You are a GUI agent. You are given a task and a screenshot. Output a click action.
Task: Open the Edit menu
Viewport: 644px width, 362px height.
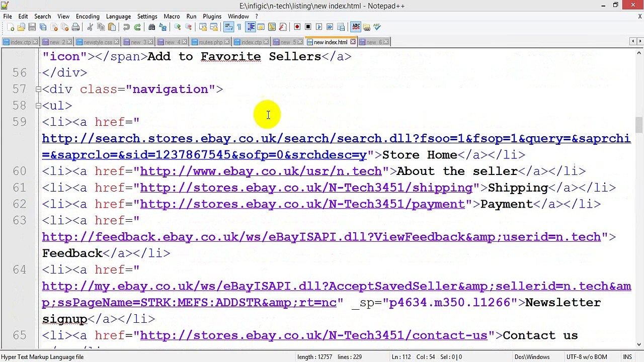tap(23, 17)
